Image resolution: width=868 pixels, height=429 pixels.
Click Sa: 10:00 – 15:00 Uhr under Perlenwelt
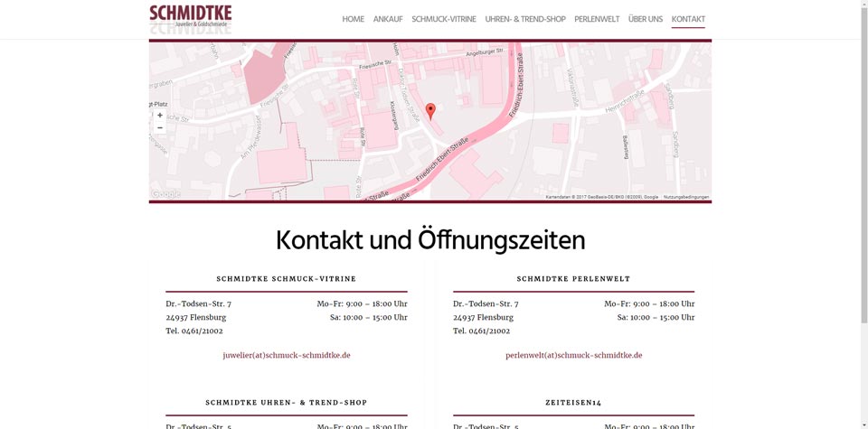(x=656, y=317)
